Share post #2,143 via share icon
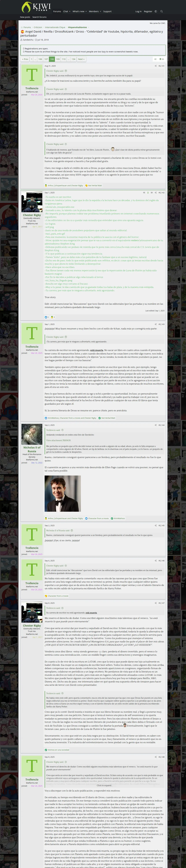 [x=155, y=324]
